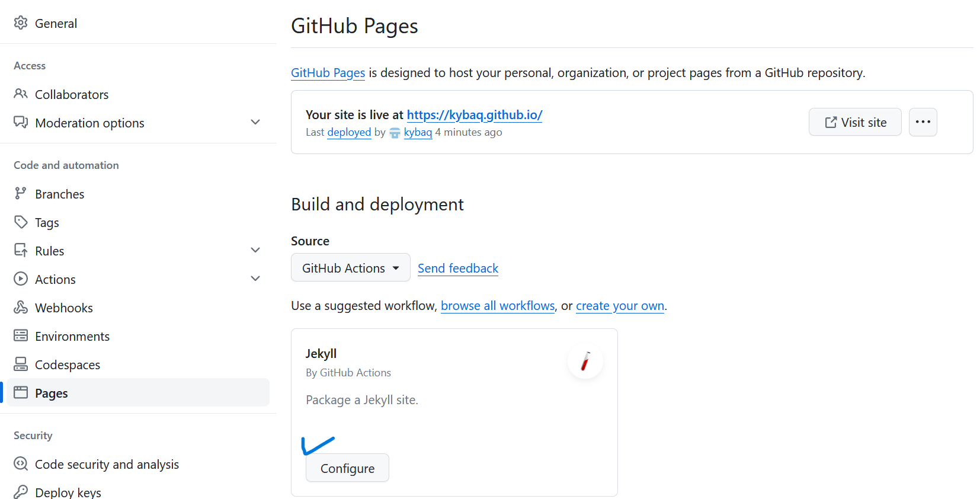This screenshot has width=980, height=499.
Task: Open the GitHub Actions source dropdown
Action: pyautogui.click(x=351, y=268)
